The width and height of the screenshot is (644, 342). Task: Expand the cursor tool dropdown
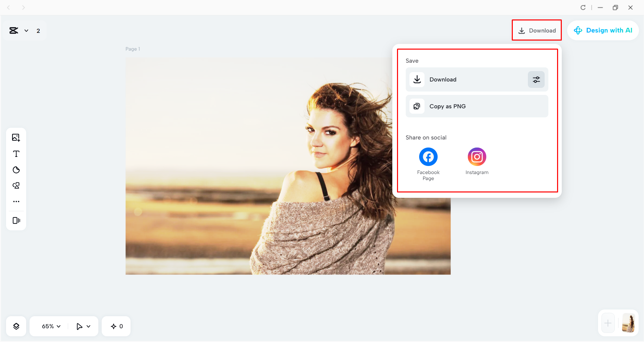[83, 326]
